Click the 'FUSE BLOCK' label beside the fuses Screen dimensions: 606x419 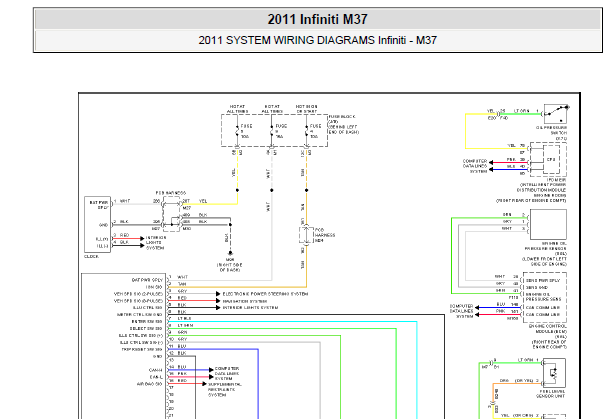click(x=344, y=124)
